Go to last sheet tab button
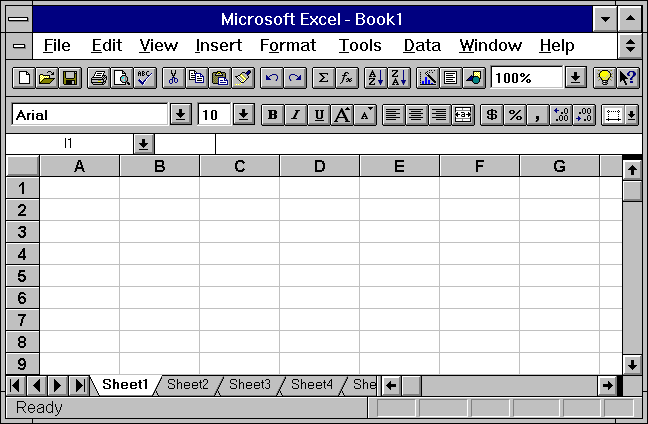 coord(79,386)
